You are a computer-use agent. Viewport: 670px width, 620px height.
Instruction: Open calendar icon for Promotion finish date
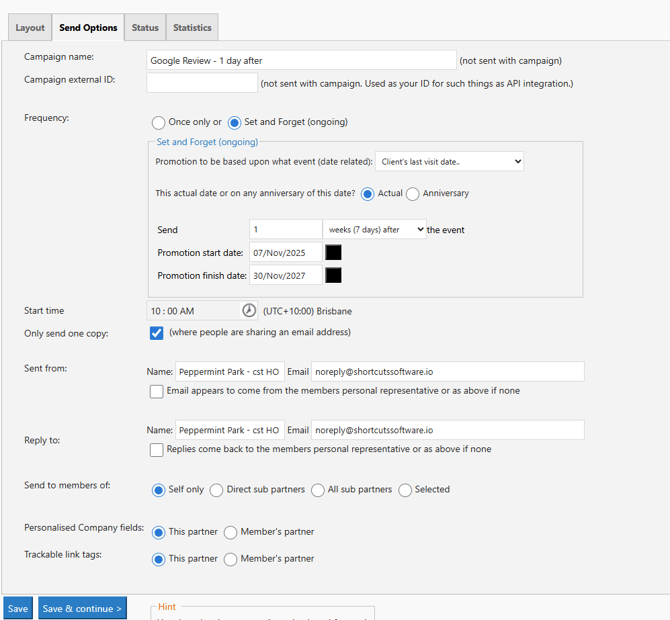333,275
